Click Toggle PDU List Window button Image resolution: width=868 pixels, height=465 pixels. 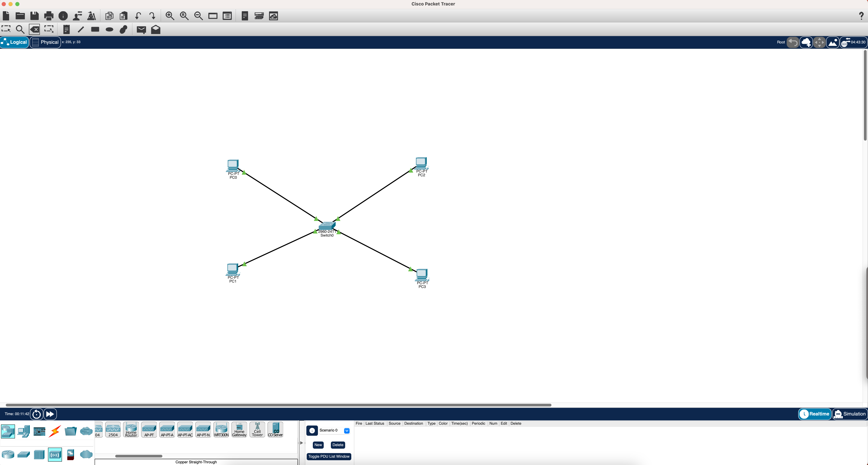tap(328, 456)
